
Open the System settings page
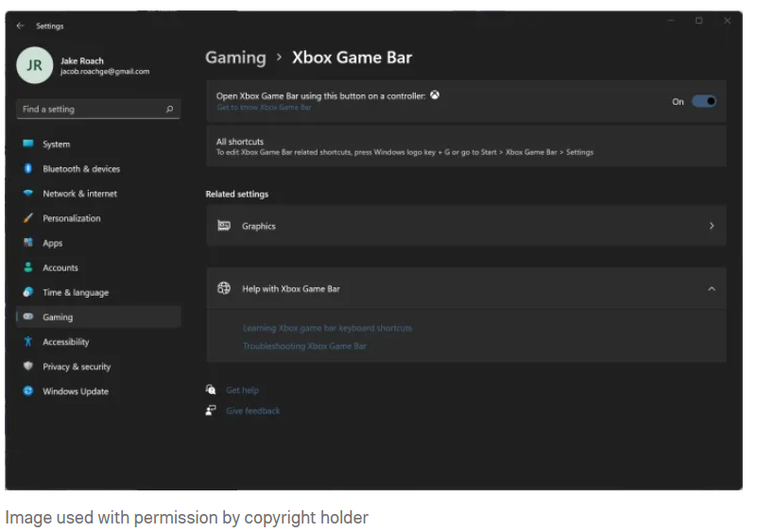point(98,144)
